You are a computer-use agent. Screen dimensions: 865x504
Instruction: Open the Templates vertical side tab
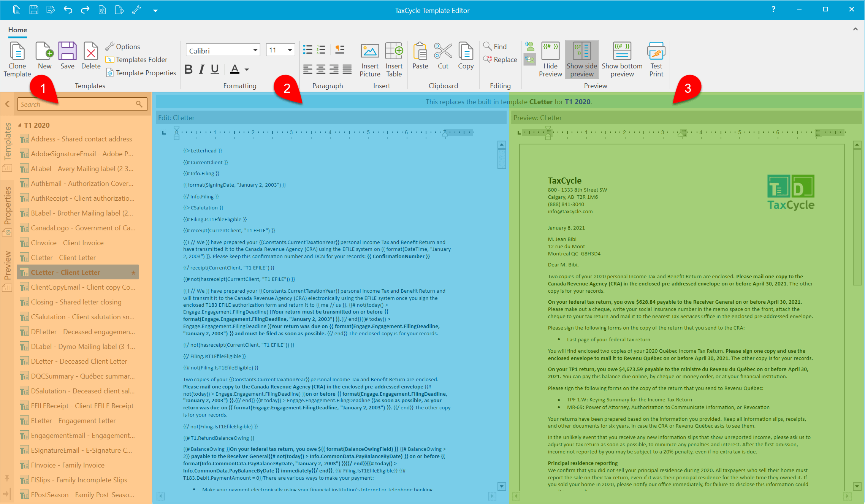(x=7, y=147)
